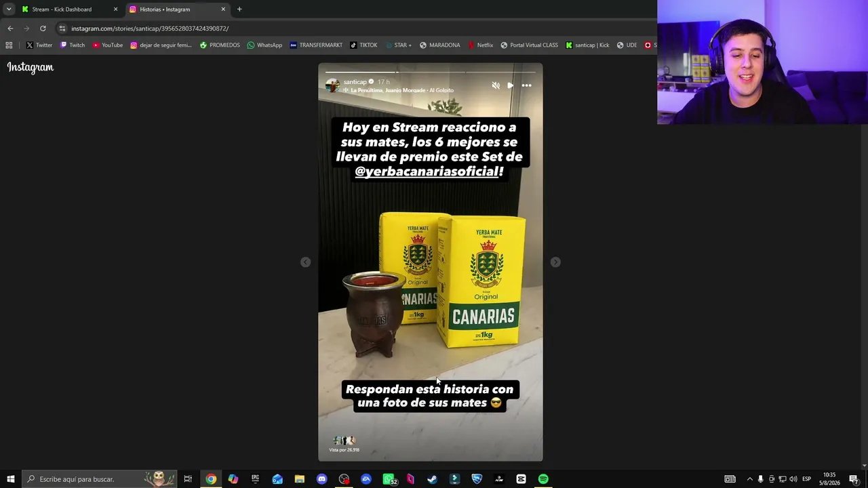Close the Historias • Instagram tab
This screenshot has height=488, width=868.
[x=223, y=9]
